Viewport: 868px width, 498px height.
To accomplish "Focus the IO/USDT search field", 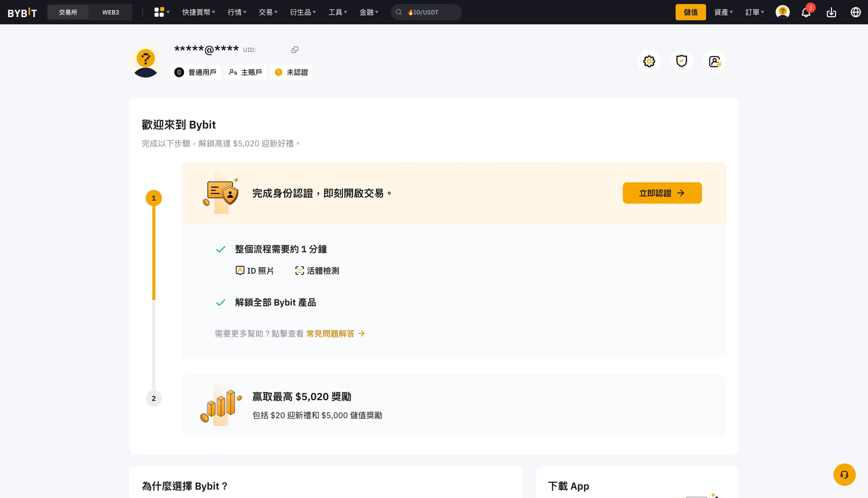I will pyautogui.click(x=426, y=12).
